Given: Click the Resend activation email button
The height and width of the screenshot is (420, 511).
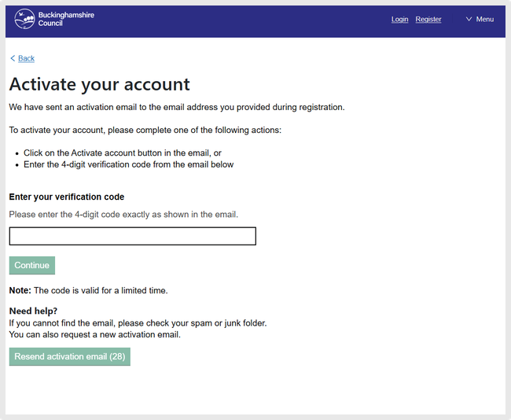Looking at the screenshot, I should pos(70,357).
